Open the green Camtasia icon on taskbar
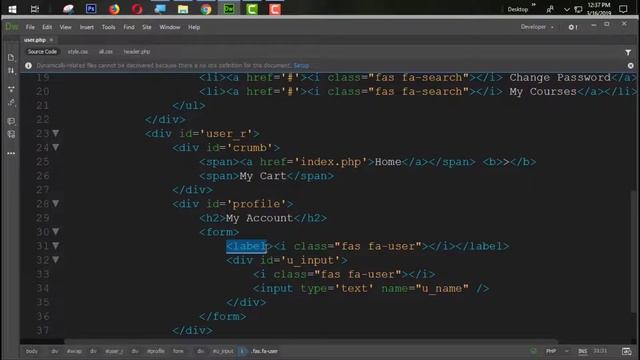Viewport: 640px width, 360px height. pos(252,9)
